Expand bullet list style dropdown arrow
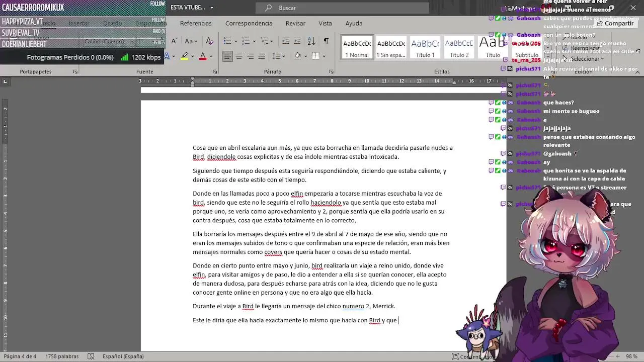This screenshot has width=644, height=362. 235,41
